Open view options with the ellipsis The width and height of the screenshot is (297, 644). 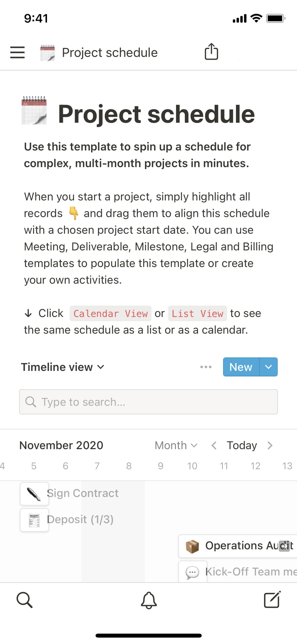[206, 367]
